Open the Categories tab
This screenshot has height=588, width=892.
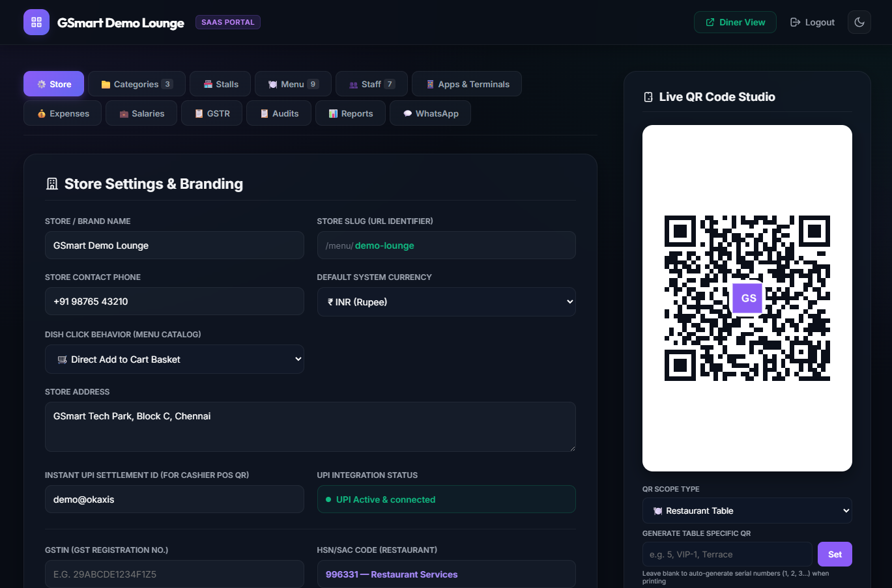(137, 84)
